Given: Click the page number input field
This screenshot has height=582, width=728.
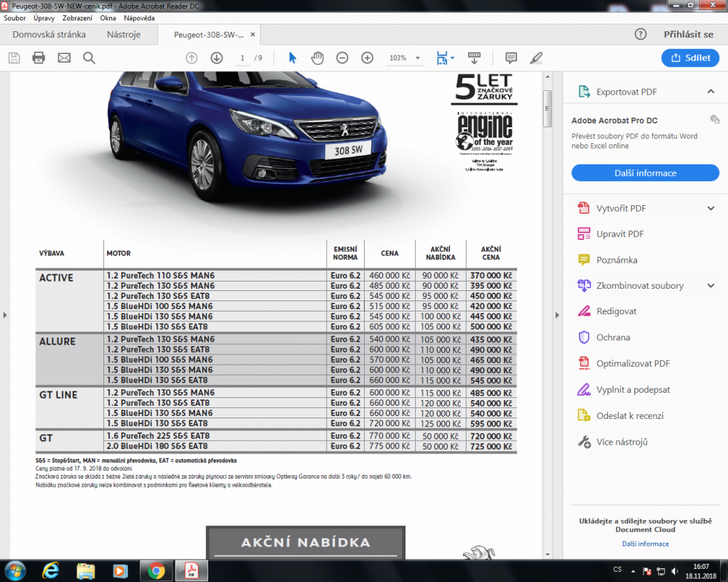Looking at the screenshot, I should [242, 58].
